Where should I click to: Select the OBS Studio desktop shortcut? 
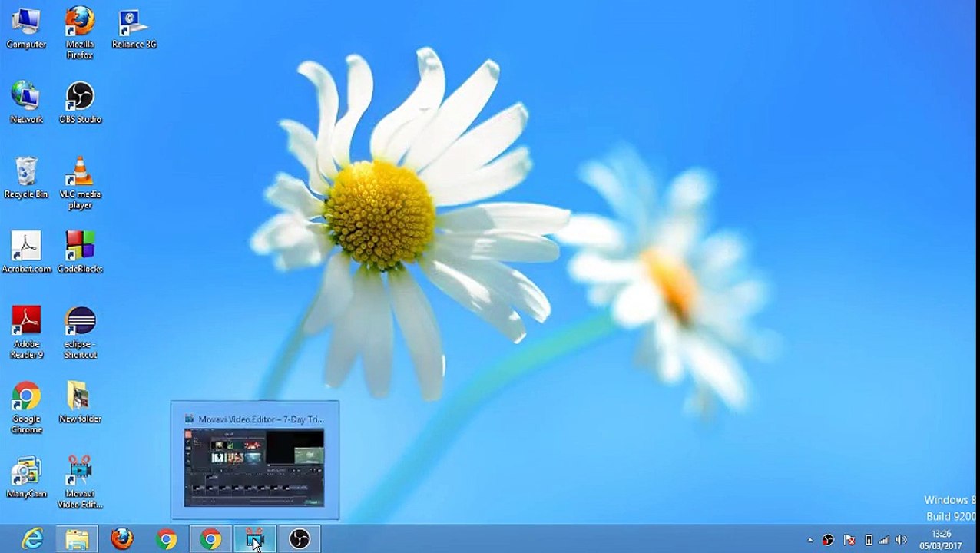80,103
